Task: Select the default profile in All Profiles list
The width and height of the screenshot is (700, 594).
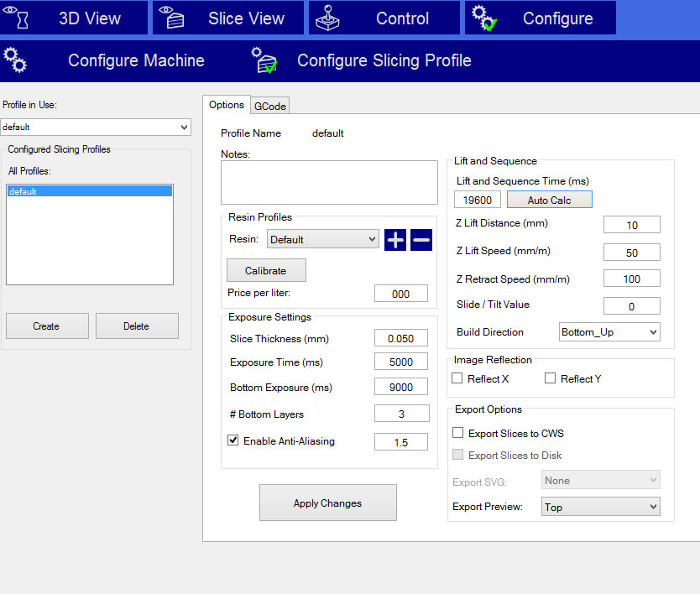Action: (89, 191)
